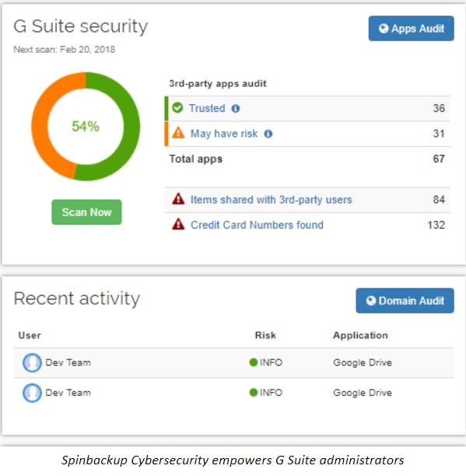The width and height of the screenshot is (466, 476).
Task: Click info icon beside May have risk
Action: [268, 134]
